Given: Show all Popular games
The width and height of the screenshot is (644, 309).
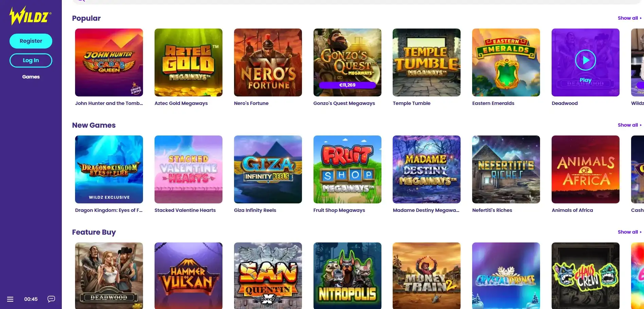Looking at the screenshot, I should pyautogui.click(x=629, y=18).
